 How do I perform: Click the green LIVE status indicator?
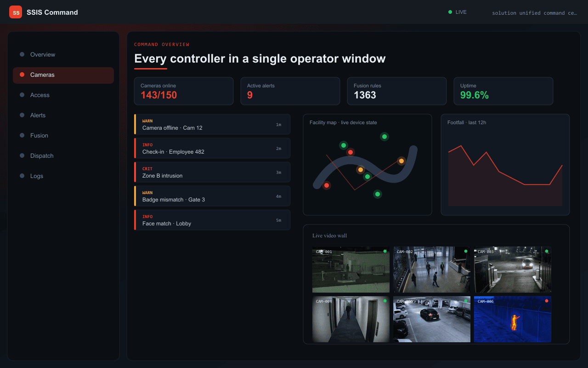(x=458, y=12)
